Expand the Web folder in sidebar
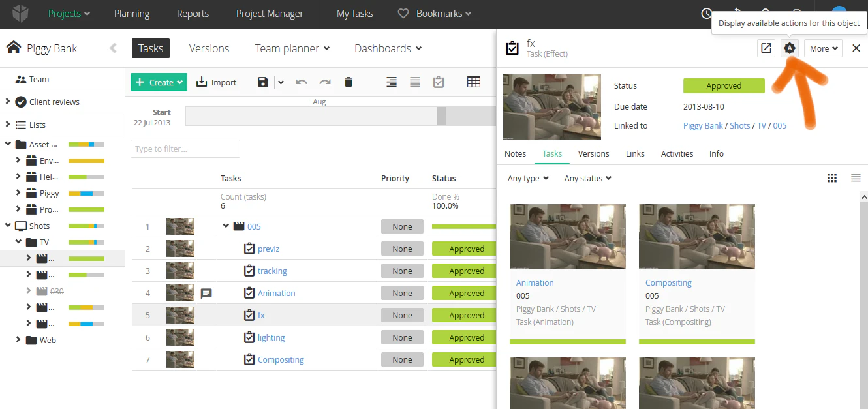The image size is (868, 409). (18, 340)
